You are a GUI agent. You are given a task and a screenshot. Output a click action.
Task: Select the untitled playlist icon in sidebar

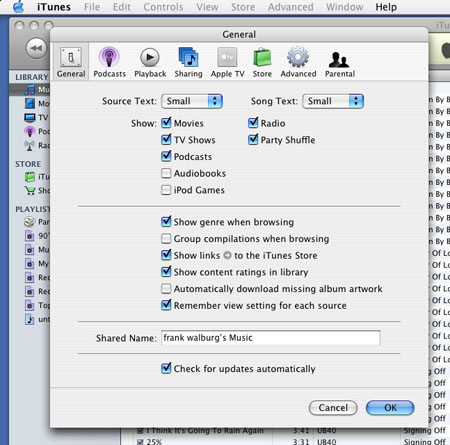(x=30, y=319)
